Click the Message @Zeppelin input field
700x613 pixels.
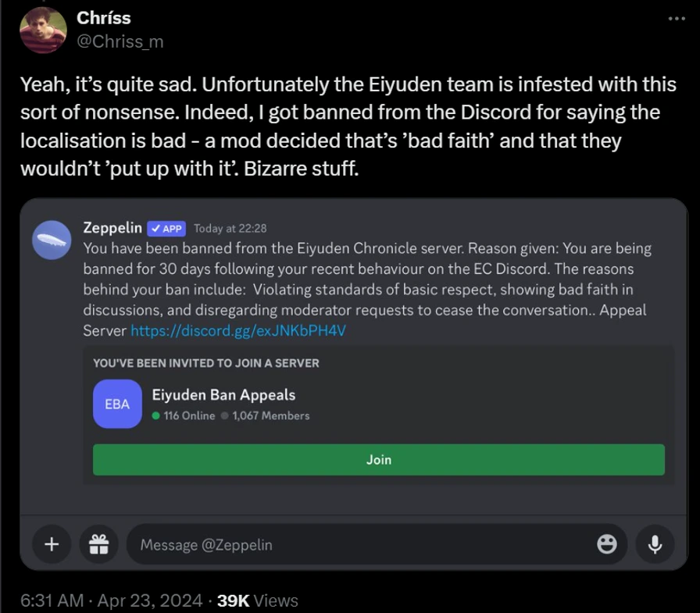312,544
